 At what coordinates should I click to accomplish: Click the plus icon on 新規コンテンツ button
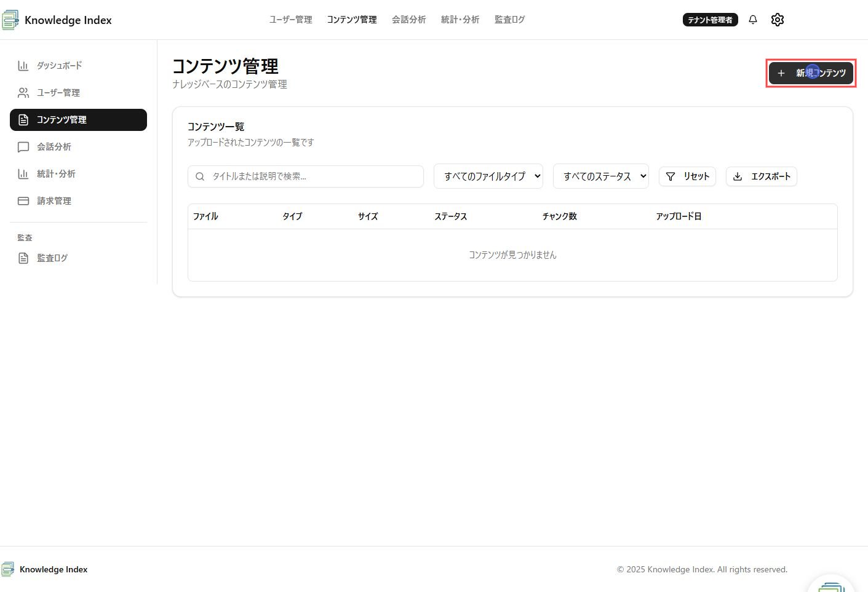[781, 73]
